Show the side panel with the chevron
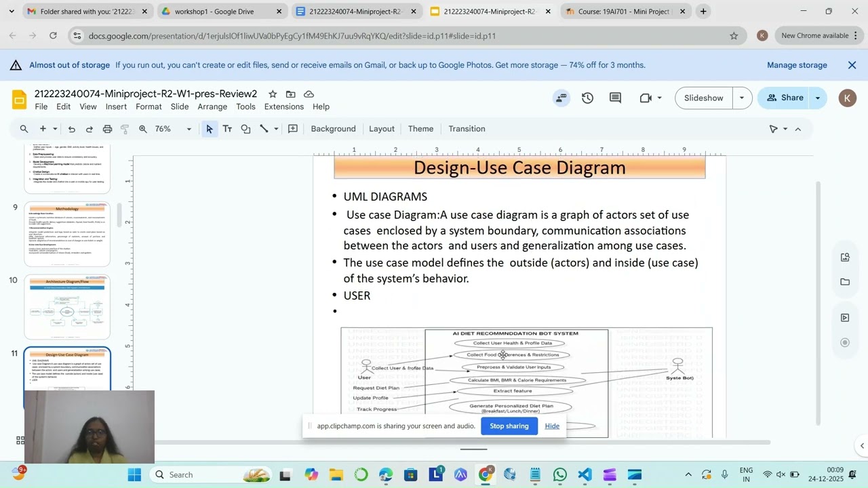This screenshot has width=868, height=488. coord(862,446)
